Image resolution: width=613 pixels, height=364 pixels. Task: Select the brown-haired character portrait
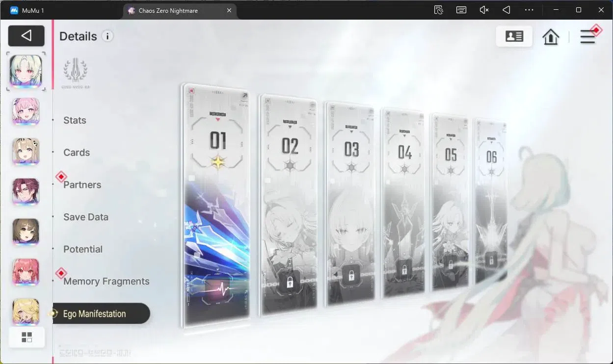[x=26, y=232]
